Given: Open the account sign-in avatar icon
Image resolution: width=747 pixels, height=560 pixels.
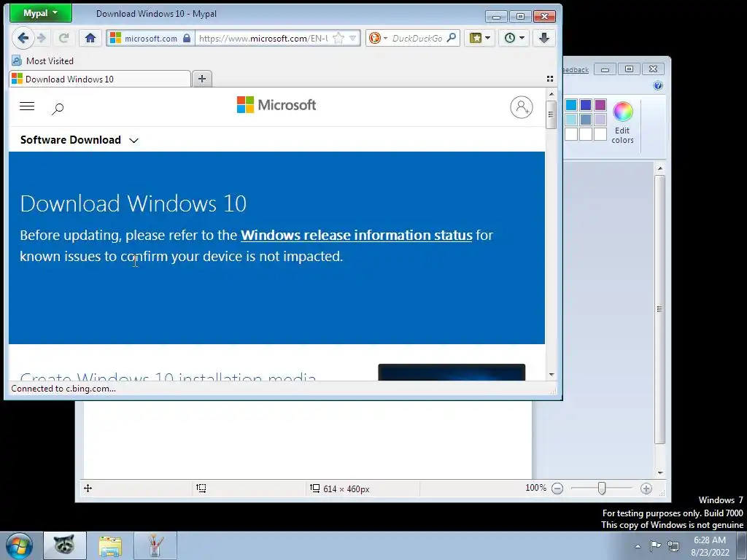Looking at the screenshot, I should coord(521,107).
